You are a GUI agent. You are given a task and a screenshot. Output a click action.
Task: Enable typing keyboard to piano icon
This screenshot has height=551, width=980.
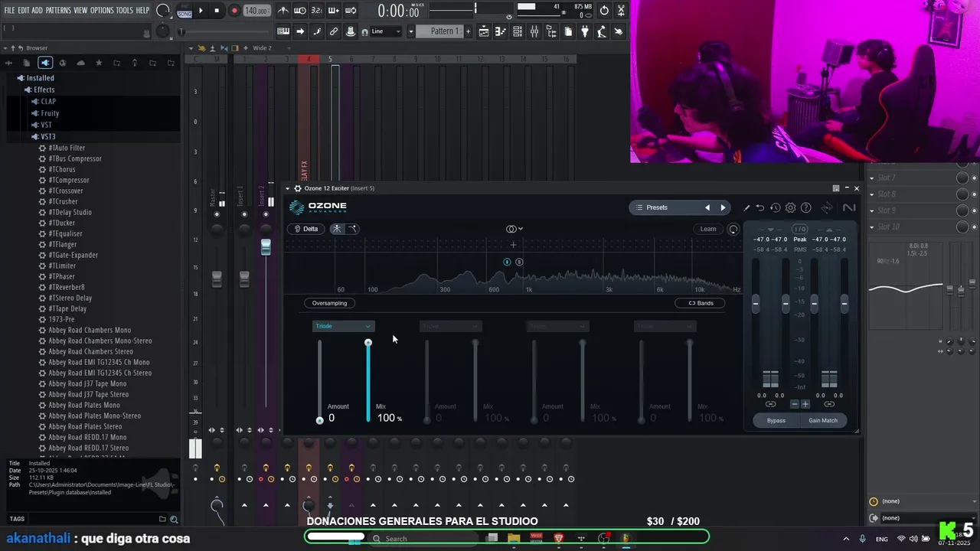coord(283,31)
